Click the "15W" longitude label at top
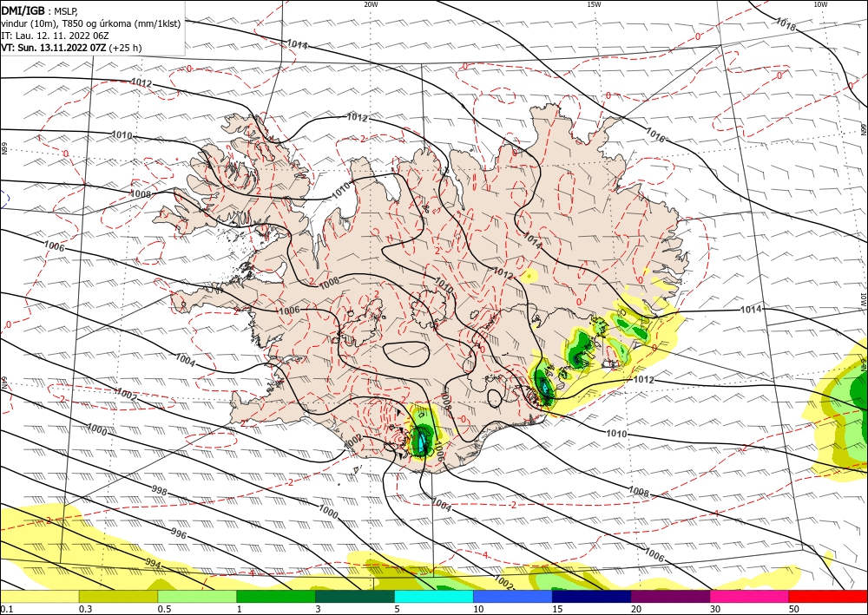 594,3
